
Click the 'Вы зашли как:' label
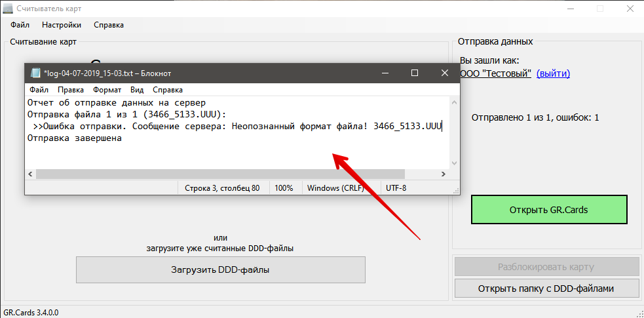489,61
